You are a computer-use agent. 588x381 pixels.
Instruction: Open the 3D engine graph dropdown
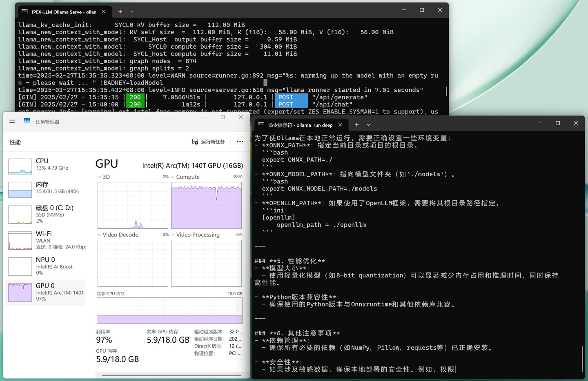pyautogui.click(x=99, y=177)
